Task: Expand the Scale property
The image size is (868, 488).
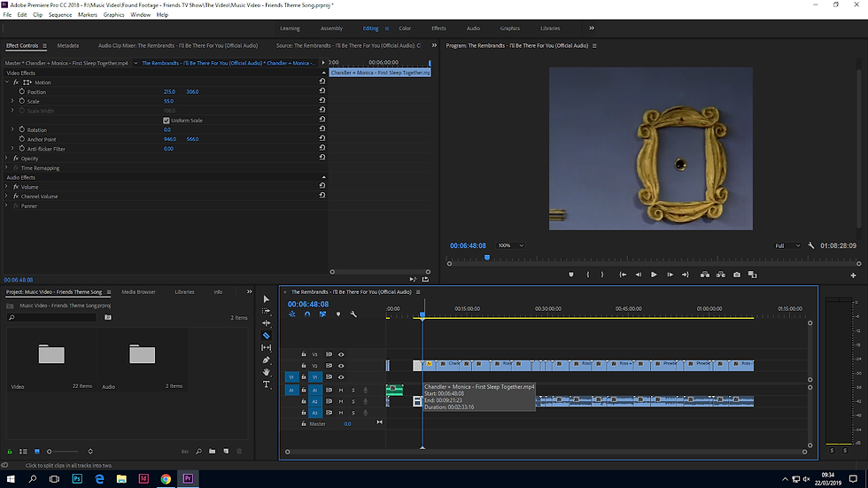Action: pos(12,101)
